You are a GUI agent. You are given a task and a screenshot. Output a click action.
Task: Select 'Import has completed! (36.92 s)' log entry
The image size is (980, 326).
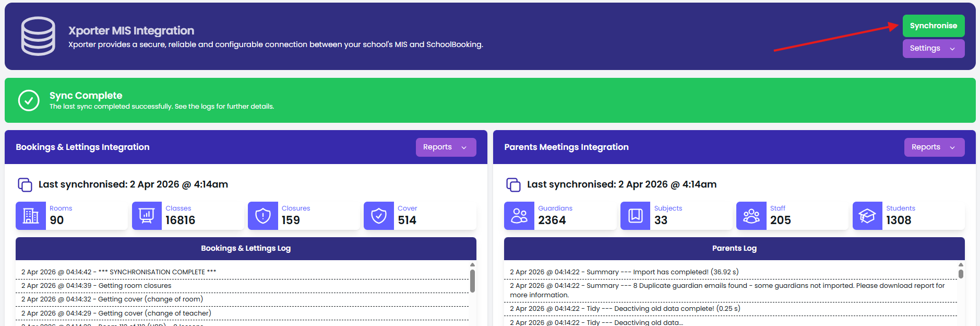[x=731, y=272]
